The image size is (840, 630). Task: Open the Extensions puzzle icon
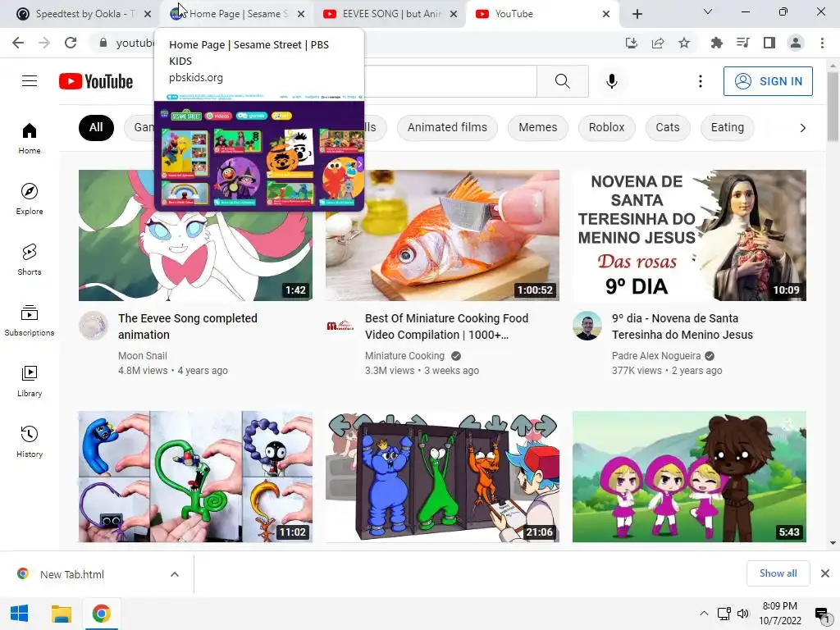tap(716, 43)
